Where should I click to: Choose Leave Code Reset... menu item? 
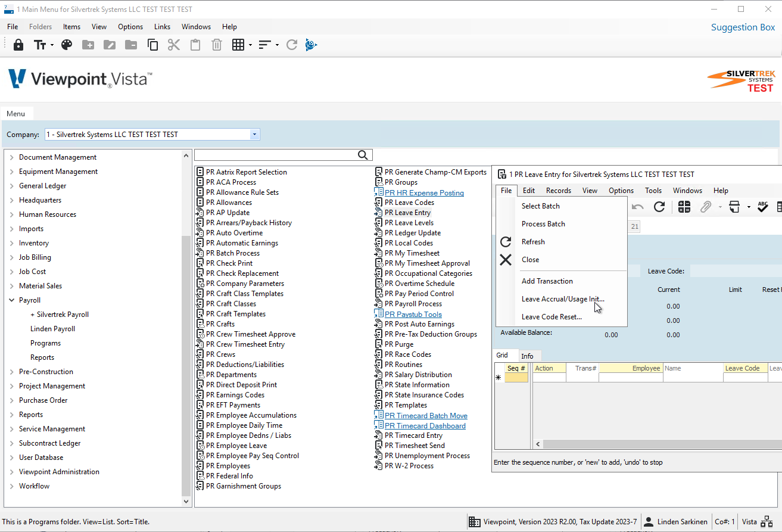(x=552, y=317)
